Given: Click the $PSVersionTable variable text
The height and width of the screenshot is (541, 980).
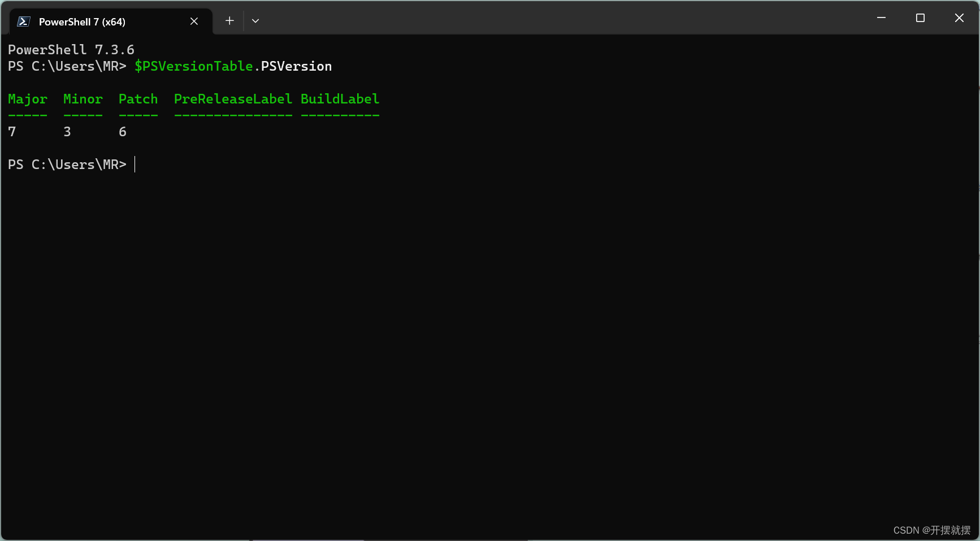Looking at the screenshot, I should (x=194, y=66).
